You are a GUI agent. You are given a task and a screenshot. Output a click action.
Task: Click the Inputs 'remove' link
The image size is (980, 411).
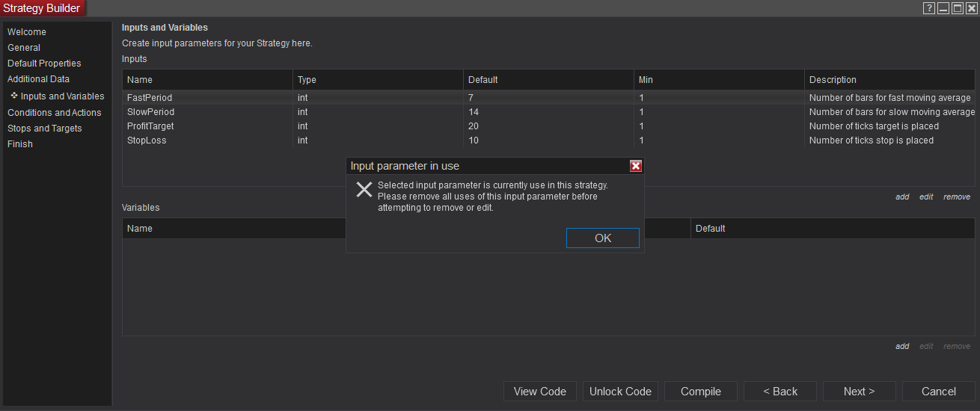[956, 197]
